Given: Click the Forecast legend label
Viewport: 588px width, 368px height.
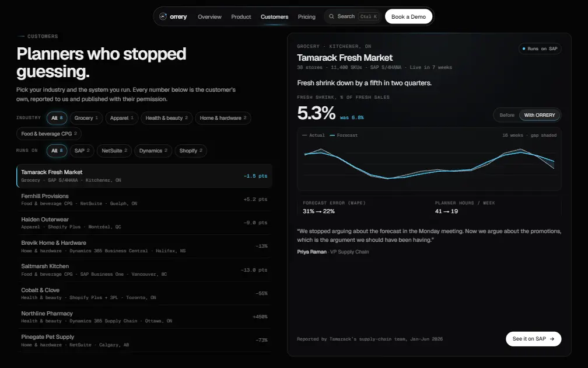Looking at the screenshot, I should pyautogui.click(x=347, y=135).
